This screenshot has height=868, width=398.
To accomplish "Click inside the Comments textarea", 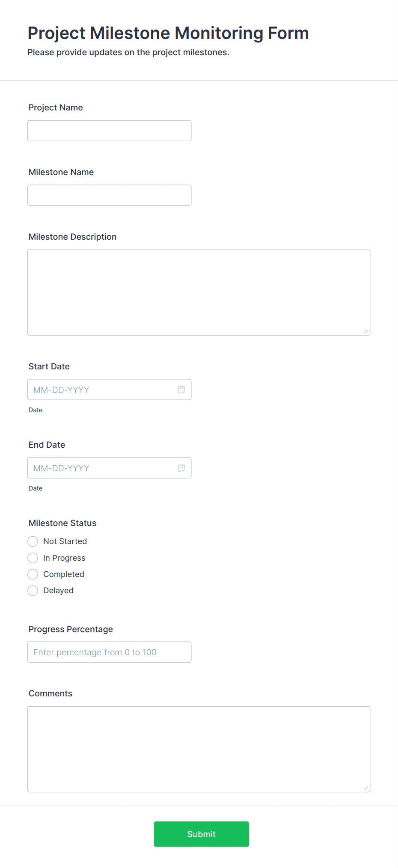I will [199, 749].
